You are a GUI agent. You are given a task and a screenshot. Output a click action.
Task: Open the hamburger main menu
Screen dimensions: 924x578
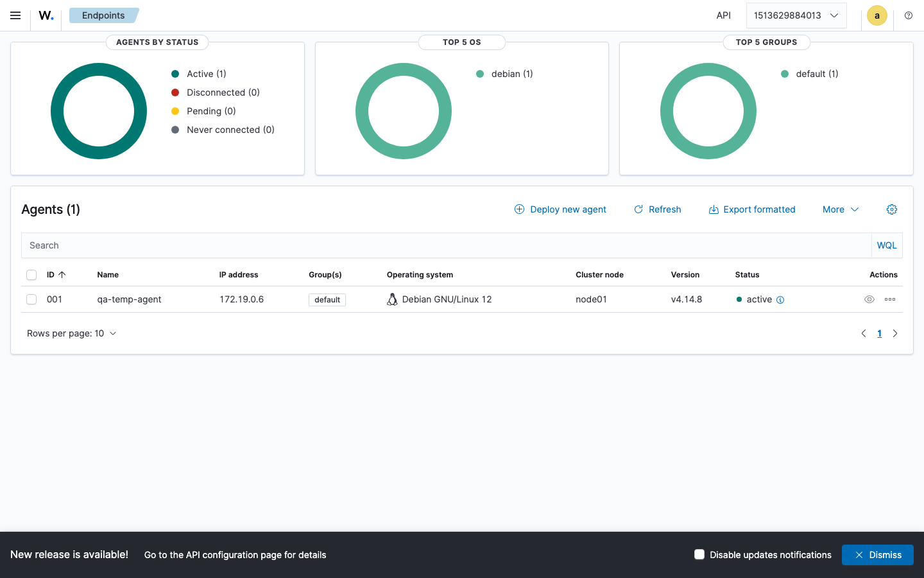[15, 15]
